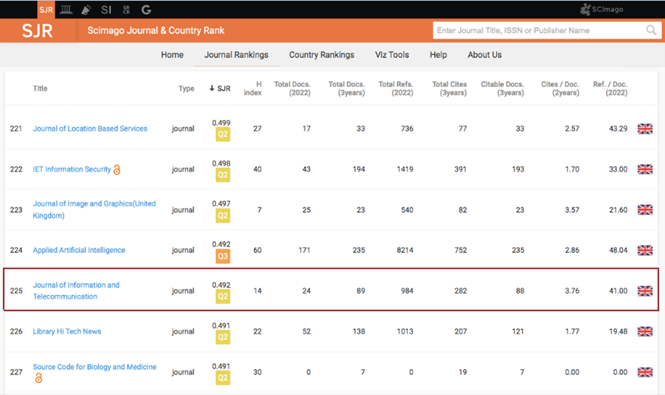Open Journal of Information and Telecommunication link
The height and width of the screenshot is (395, 665).
(x=76, y=291)
